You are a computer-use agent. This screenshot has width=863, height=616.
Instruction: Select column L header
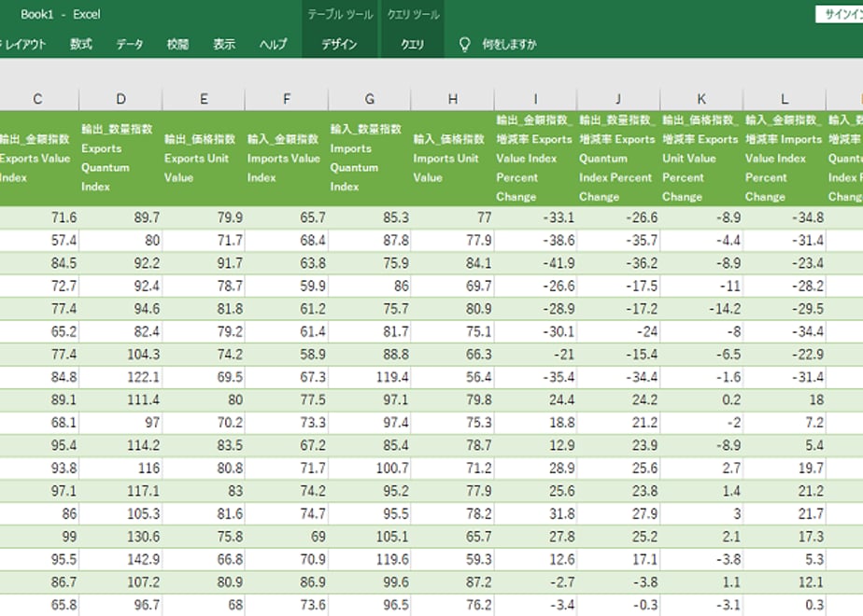pos(785,99)
